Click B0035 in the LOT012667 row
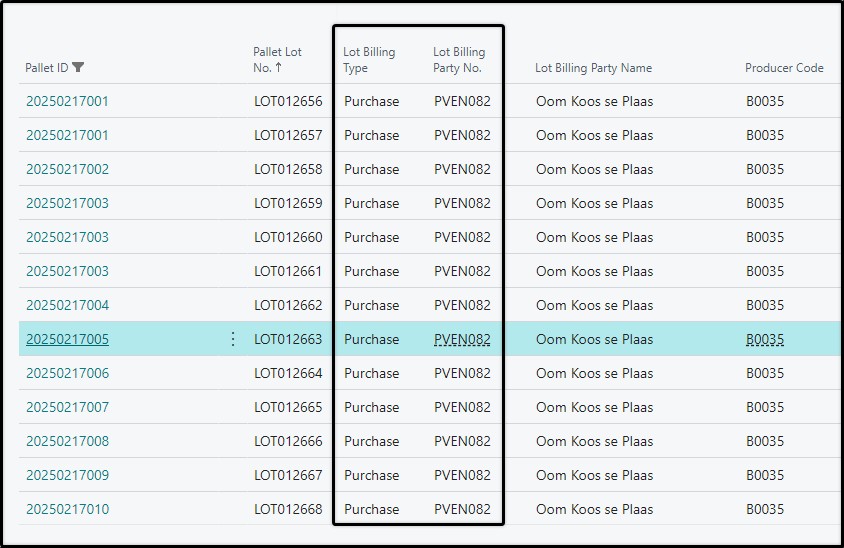Screen dimensions: 844x548 pos(764,475)
